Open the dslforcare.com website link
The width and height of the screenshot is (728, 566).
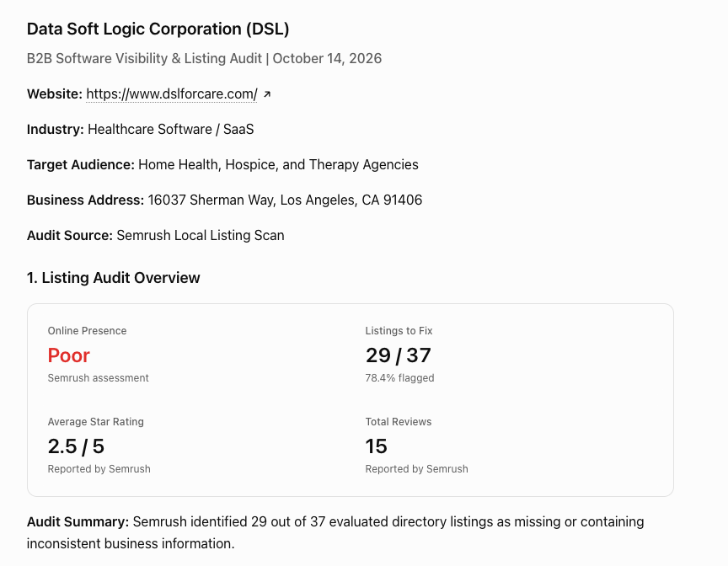click(172, 94)
